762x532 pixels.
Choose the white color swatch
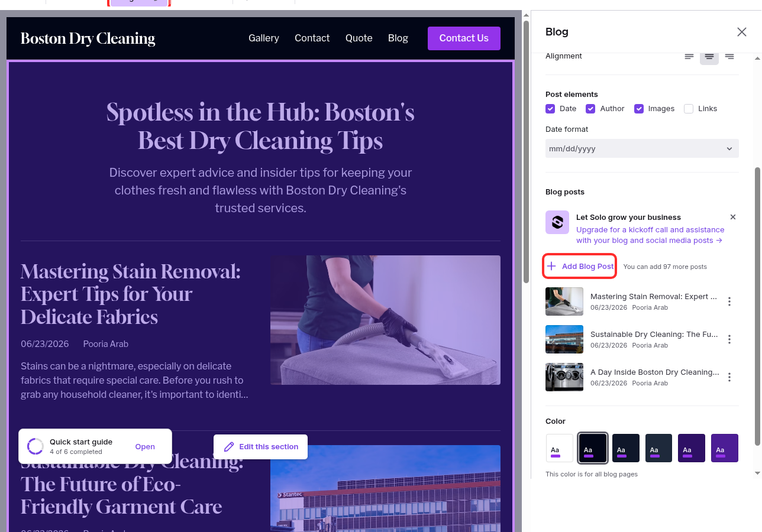[559, 448]
